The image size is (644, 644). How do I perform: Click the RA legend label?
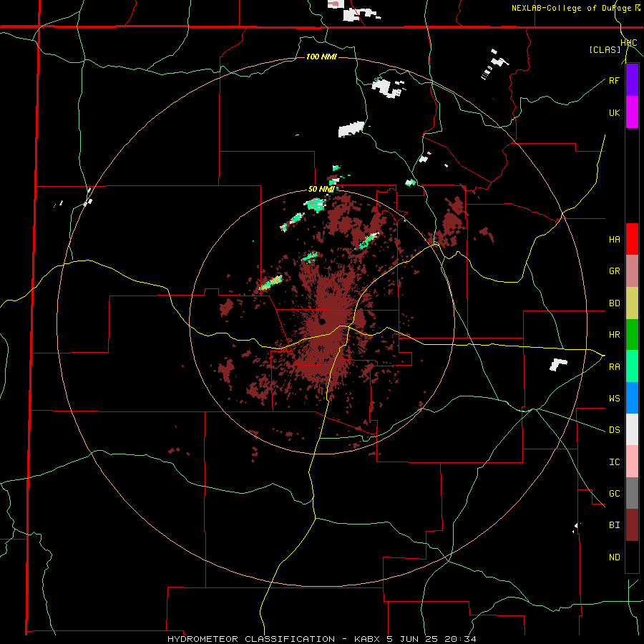614,366
